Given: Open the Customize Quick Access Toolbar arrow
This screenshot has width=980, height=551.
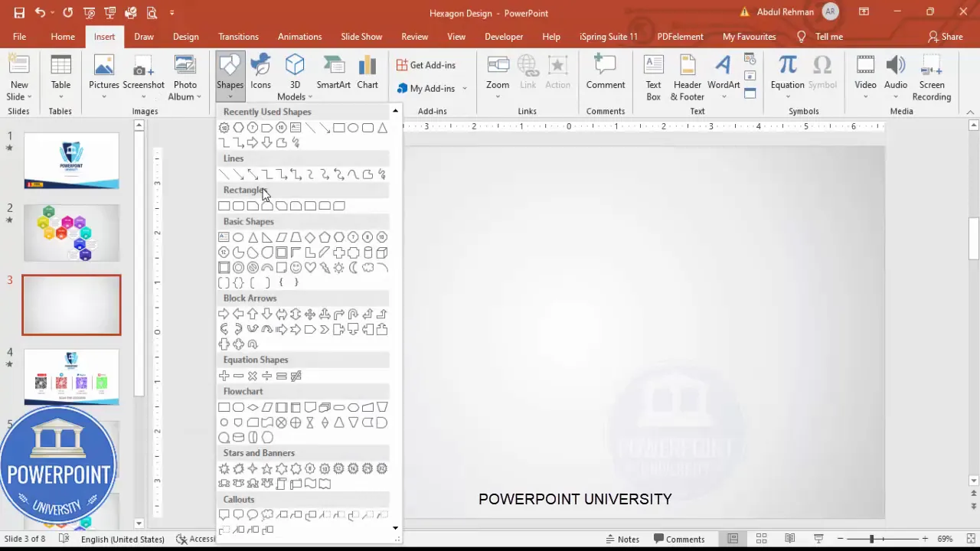Looking at the screenshot, I should tap(172, 12).
